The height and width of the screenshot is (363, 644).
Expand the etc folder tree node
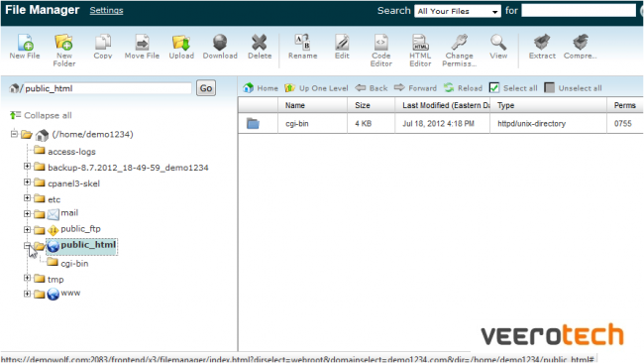pyautogui.click(x=27, y=198)
